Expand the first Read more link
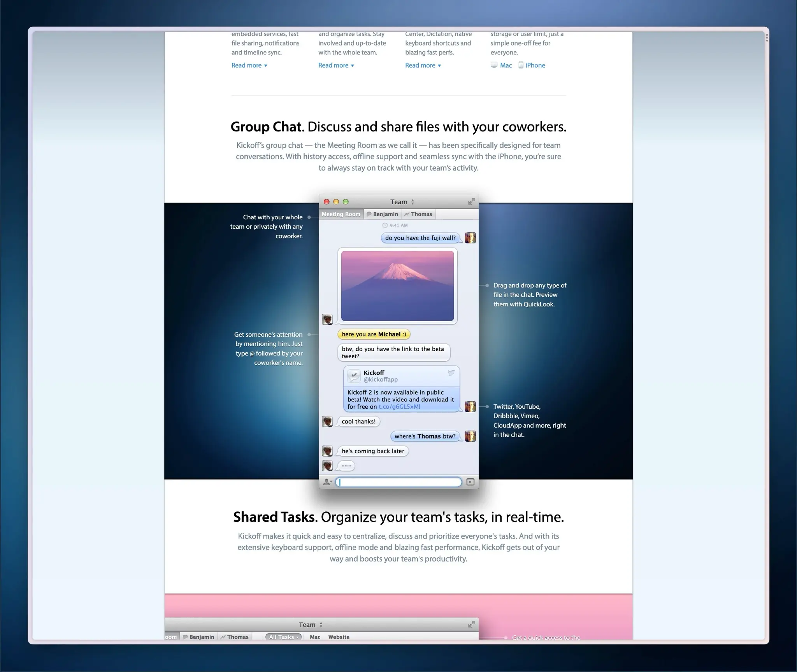The image size is (797, 672). [x=249, y=65]
